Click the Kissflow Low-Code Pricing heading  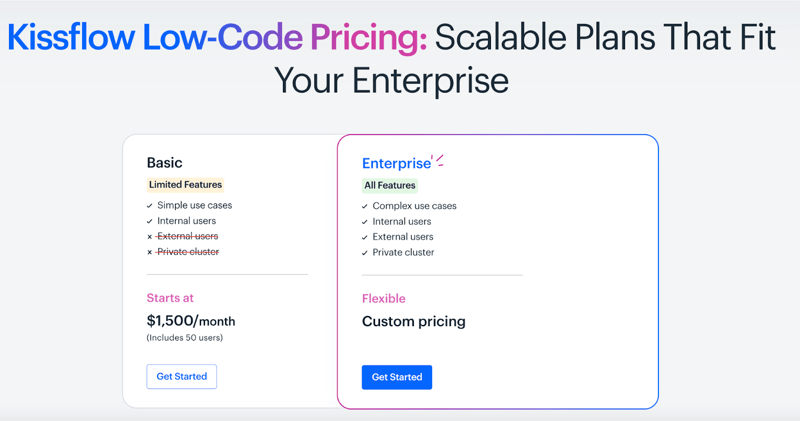[x=217, y=38]
